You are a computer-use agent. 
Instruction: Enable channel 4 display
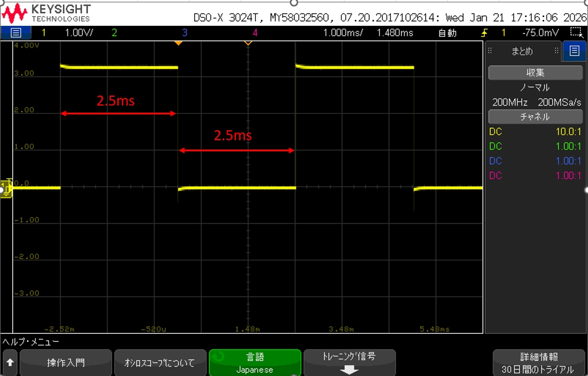tap(255, 33)
